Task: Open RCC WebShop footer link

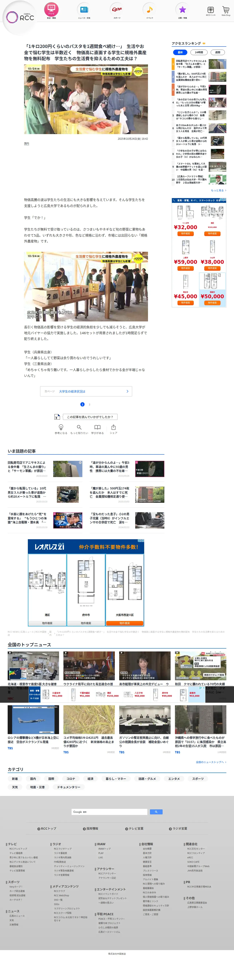Action: [62, 895]
